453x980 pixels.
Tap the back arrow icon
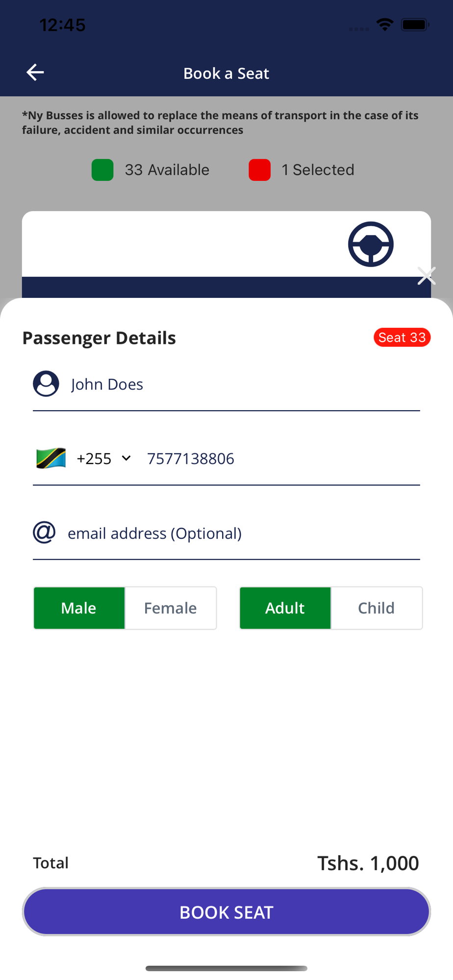point(35,73)
